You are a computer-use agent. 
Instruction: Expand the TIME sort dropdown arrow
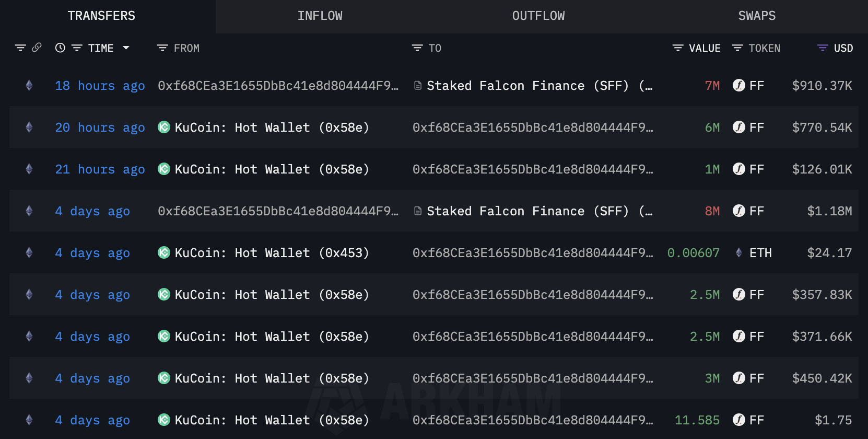[126, 48]
